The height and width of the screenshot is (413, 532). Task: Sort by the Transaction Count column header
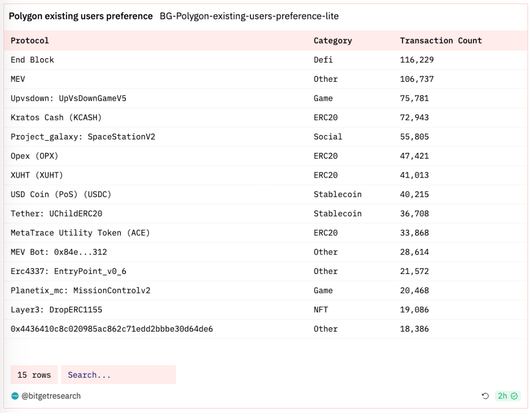pos(441,41)
